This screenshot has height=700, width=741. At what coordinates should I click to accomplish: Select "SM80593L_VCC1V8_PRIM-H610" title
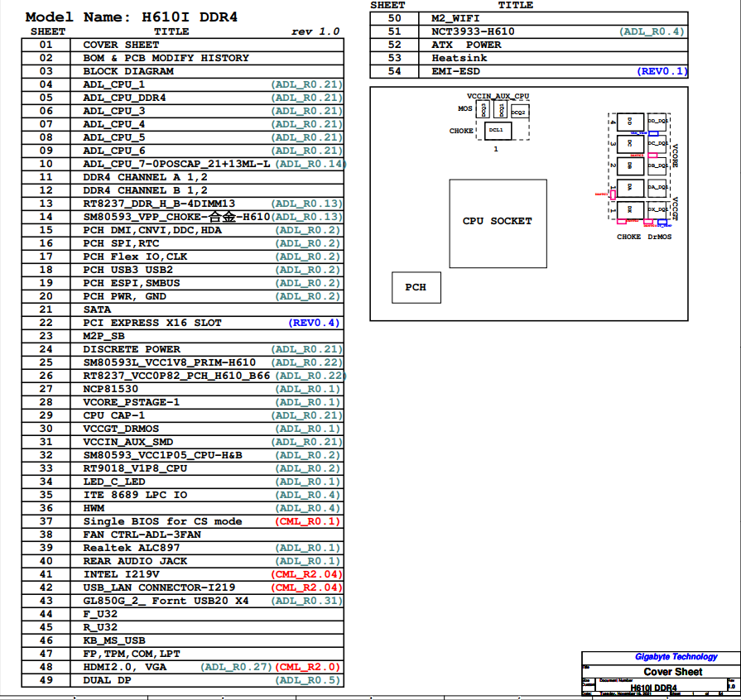point(170,362)
